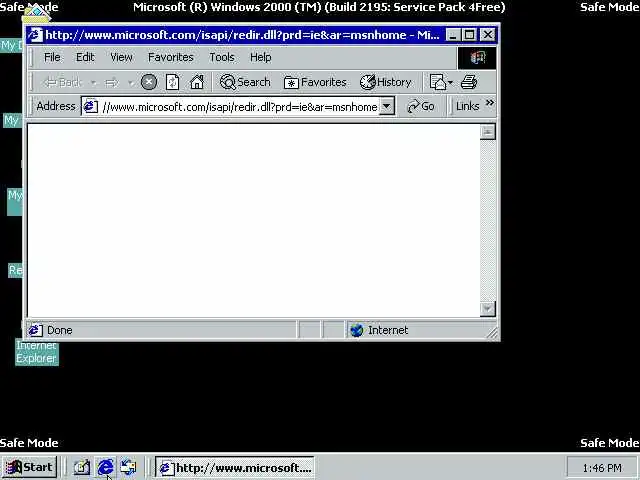Click the Internet zone globe icon
640x480 pixels.
356,330
